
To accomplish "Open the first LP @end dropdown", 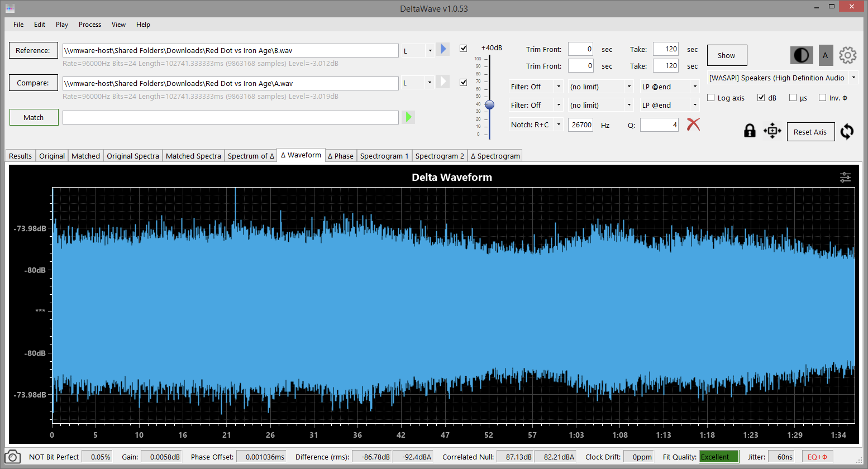I will coord(670,87).
